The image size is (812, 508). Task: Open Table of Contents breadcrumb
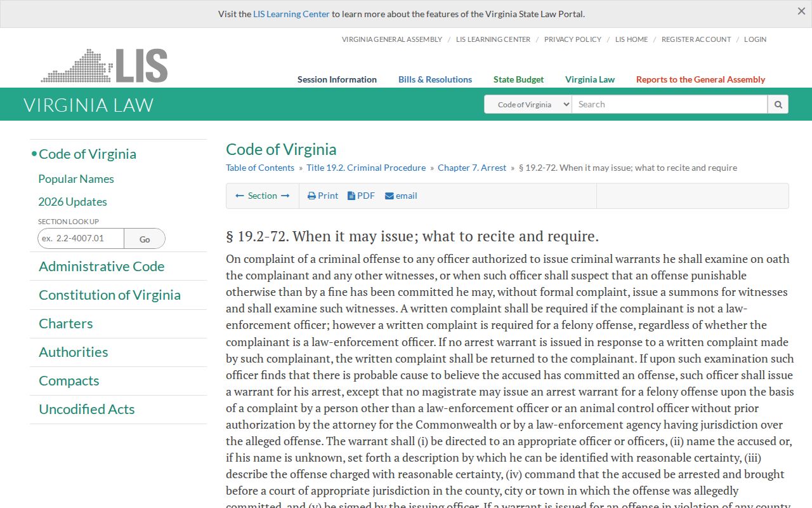pyautogui.click(x=260, y=168)
